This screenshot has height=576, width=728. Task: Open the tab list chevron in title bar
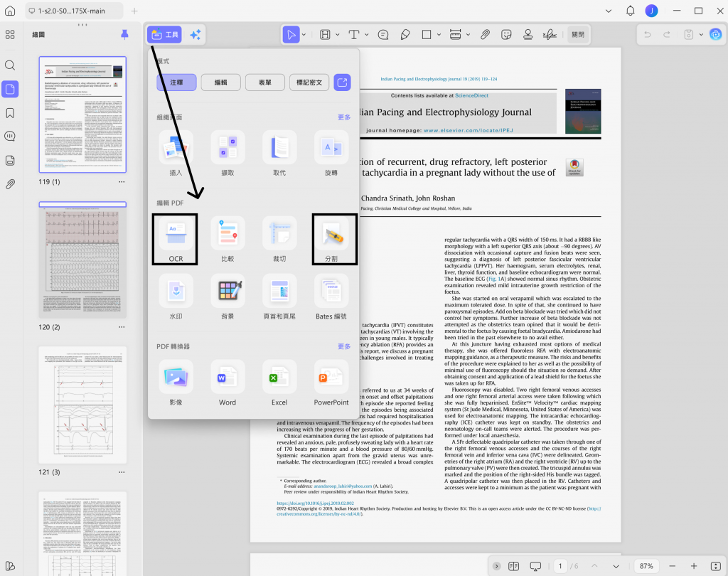point(609,11)
